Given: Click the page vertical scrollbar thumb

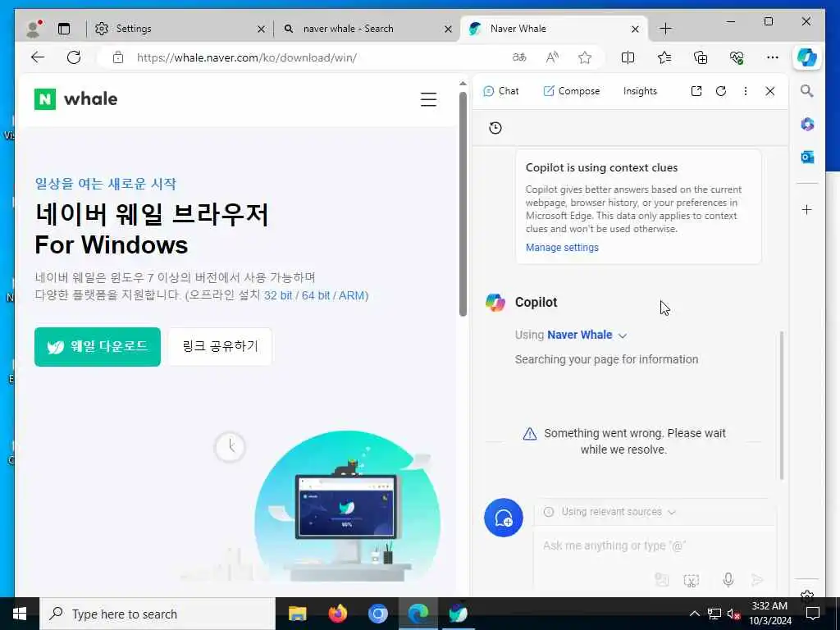Looking at the screenshot, I should pyautogui.click(x=463, y=204).
